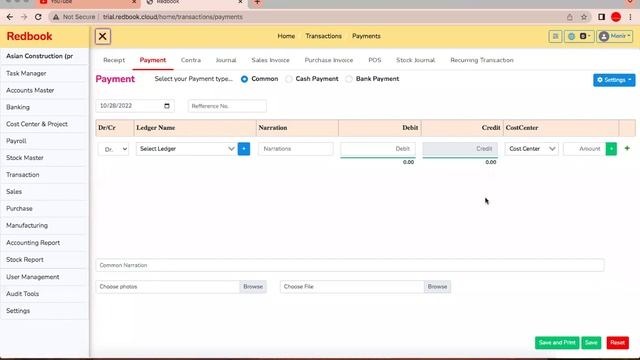Click the Payments breadcrumb link
Viewport: 640px width, 360px height.
(366, 36)
